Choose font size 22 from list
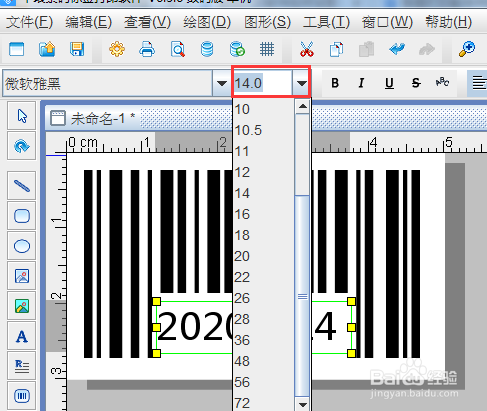Image resolution: width=487 pixels, height=411 pixels. click(x=264, y=277)
